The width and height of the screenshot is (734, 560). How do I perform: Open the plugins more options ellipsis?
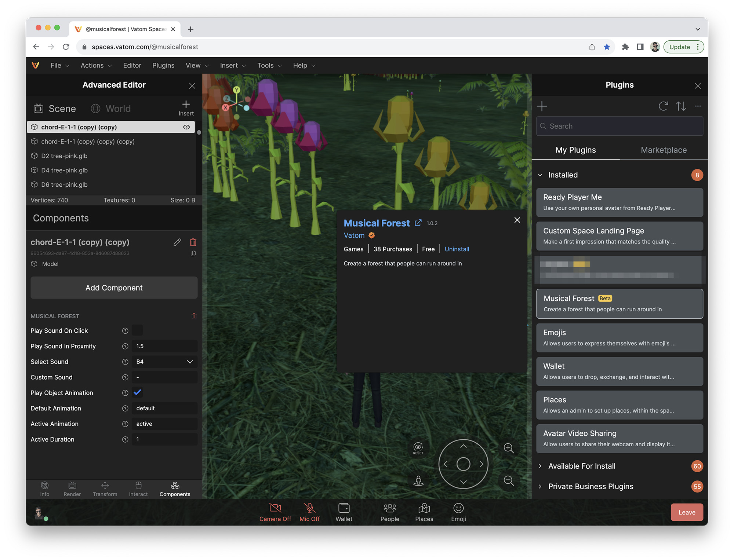pyautogui.click(x=698, y=106)
